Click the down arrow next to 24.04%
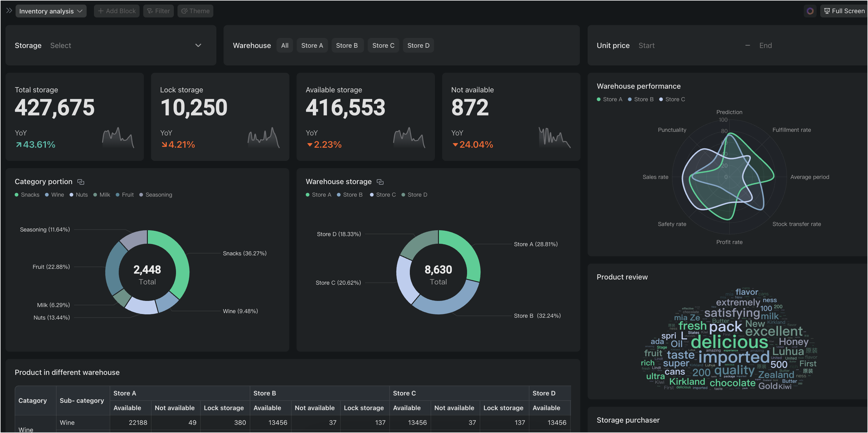This screenshot has width=868, height=433. tap(455, 145)
